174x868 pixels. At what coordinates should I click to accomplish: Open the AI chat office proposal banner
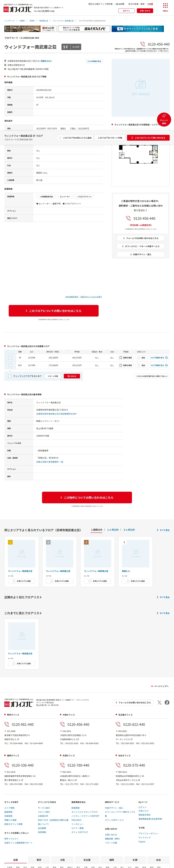138,29
